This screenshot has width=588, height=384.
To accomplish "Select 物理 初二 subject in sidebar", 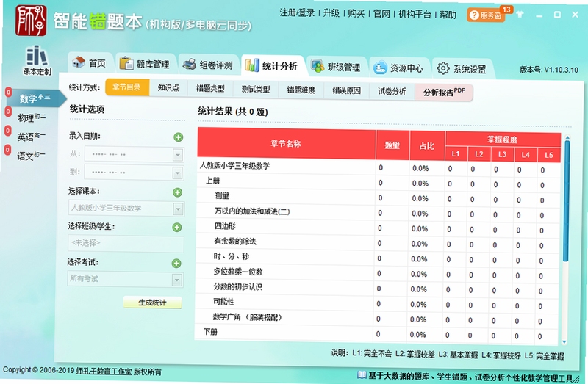I will [x=32, y=117].
